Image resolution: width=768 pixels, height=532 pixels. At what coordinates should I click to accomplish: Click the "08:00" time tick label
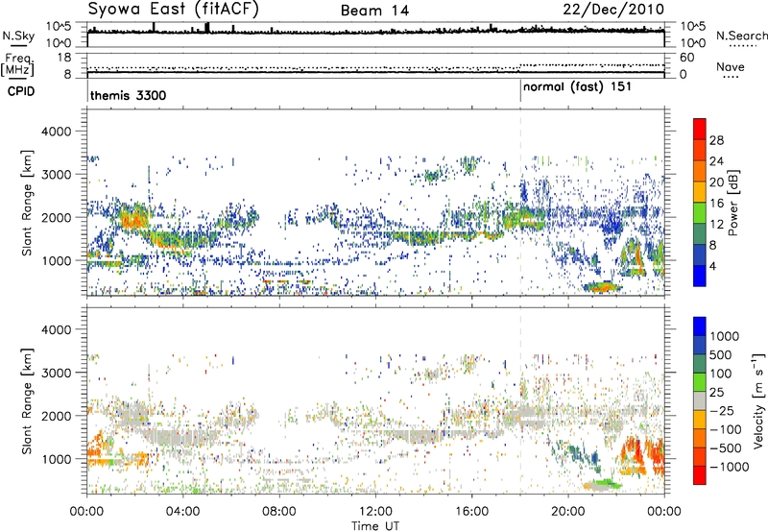[278, 512]
